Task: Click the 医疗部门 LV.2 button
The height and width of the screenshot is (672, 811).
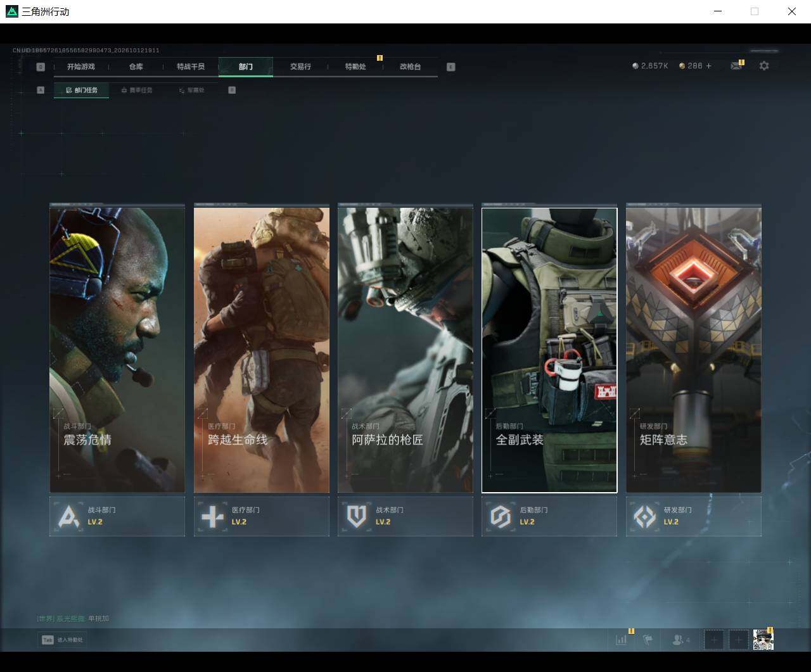Action: [262, 516]
